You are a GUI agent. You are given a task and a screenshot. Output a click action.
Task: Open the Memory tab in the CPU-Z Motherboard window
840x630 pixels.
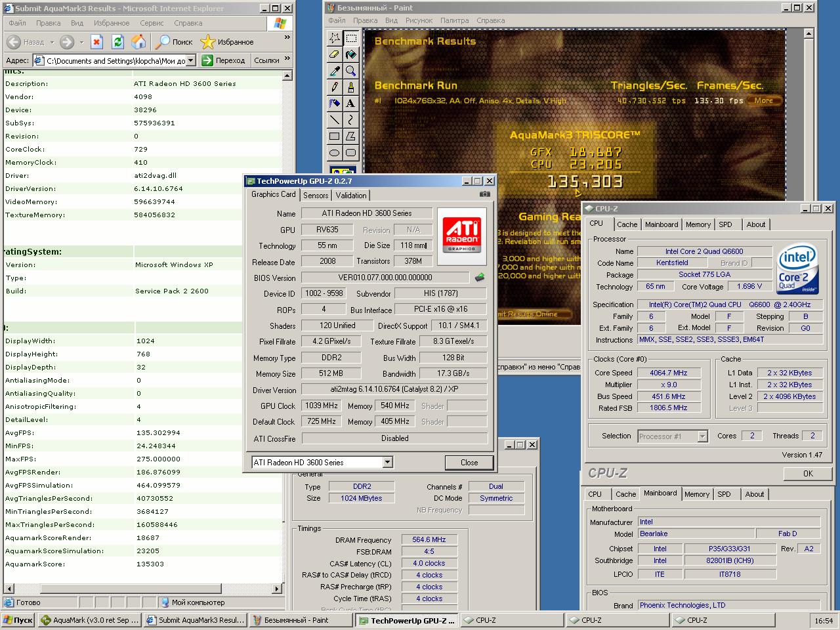point(696,495)
